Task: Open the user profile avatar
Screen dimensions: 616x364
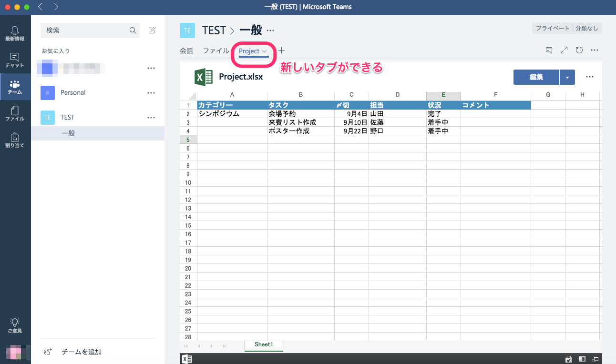Action: 14,354
